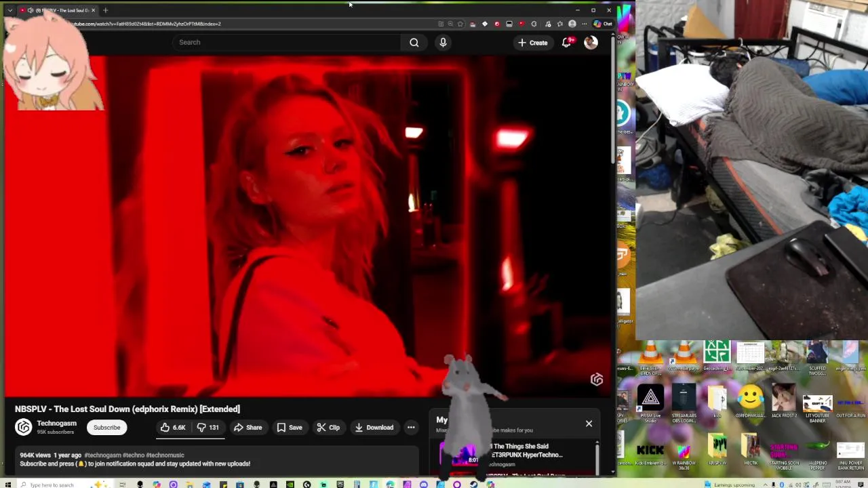This screenshot has width=868, height=488.
Task: Open the tab search dropdown arrow
Action: [9, 10]
